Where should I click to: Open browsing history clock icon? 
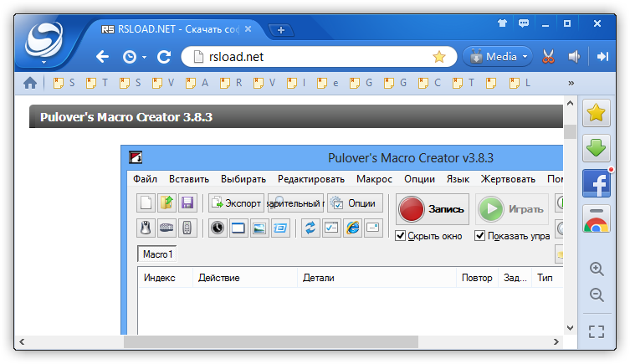point(130,57)
